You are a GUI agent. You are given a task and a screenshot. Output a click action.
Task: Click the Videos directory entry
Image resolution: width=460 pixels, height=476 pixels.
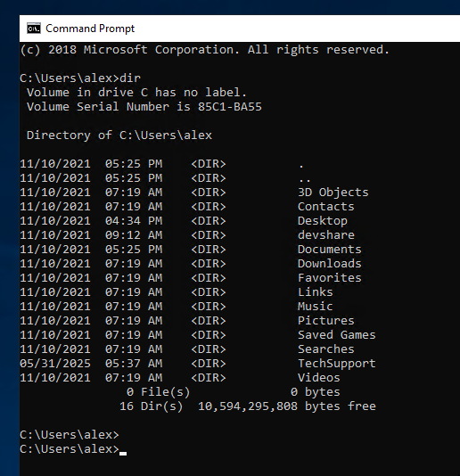click(319, 378)
